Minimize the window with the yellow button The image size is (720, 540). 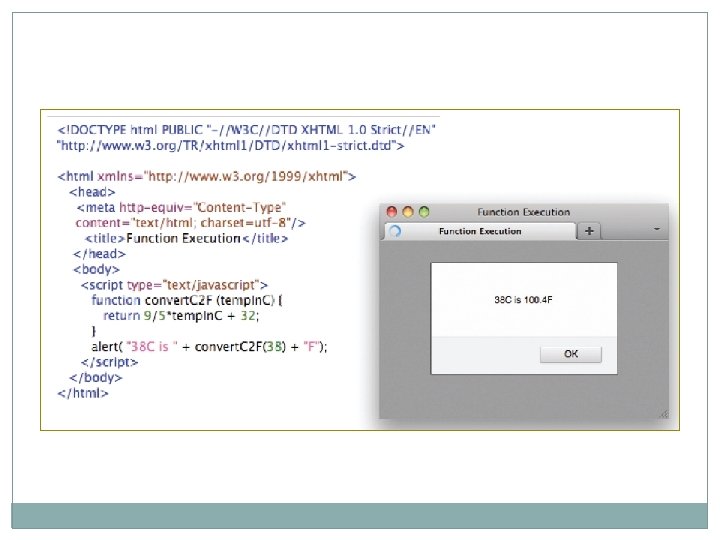[408, 212]
